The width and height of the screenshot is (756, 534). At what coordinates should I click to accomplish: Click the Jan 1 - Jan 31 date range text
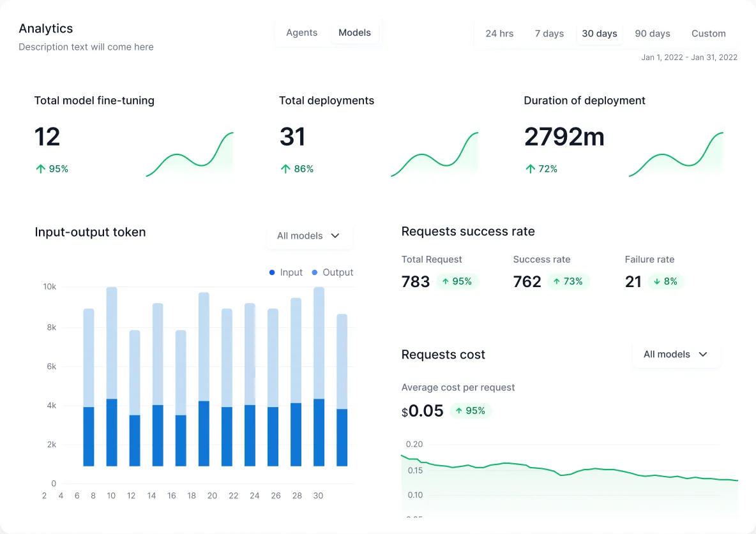689,57
